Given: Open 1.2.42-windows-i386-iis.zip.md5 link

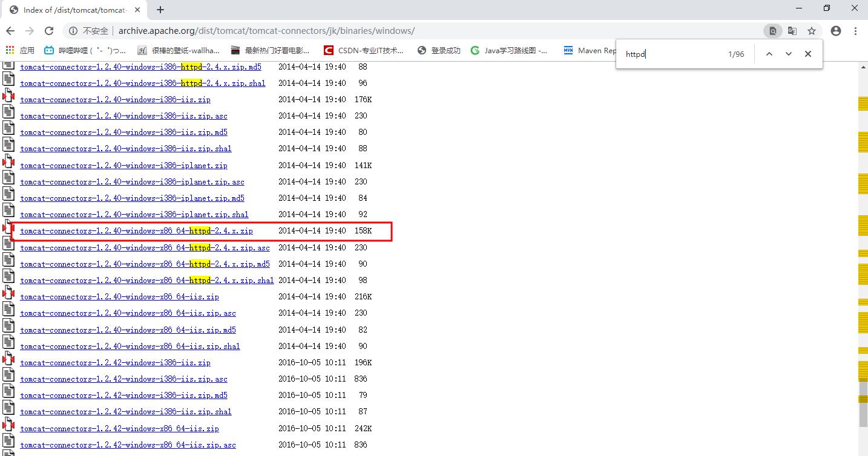Looking at the screenshot, I should 123,395.
